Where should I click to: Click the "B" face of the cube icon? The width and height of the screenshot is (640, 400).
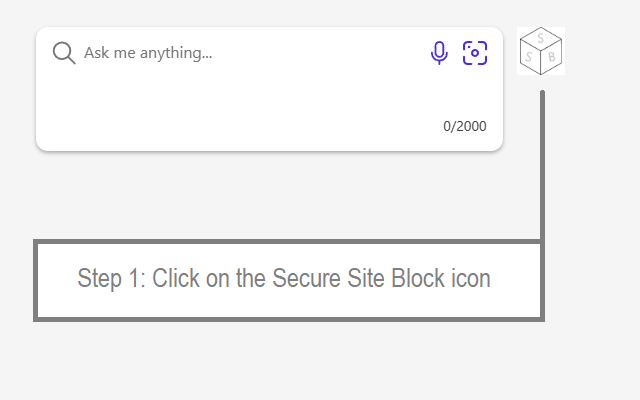click(x=551, y=57)
